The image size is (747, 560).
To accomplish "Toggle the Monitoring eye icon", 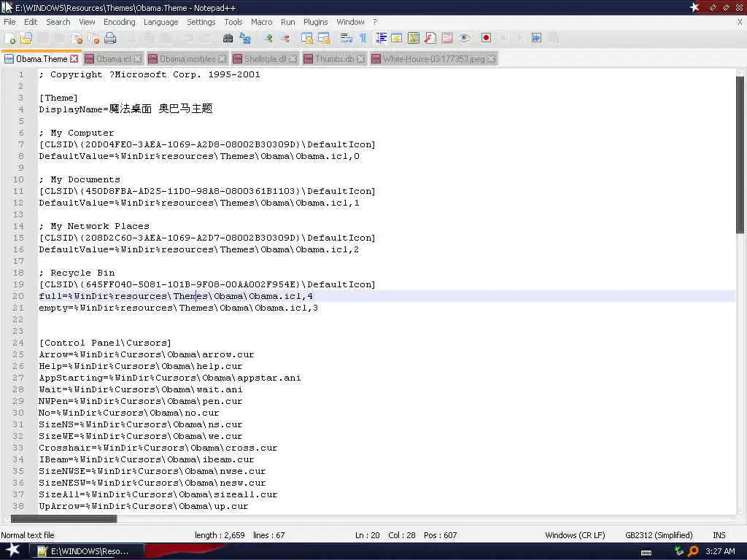I will pyautogui.click(x=465, y=38).
